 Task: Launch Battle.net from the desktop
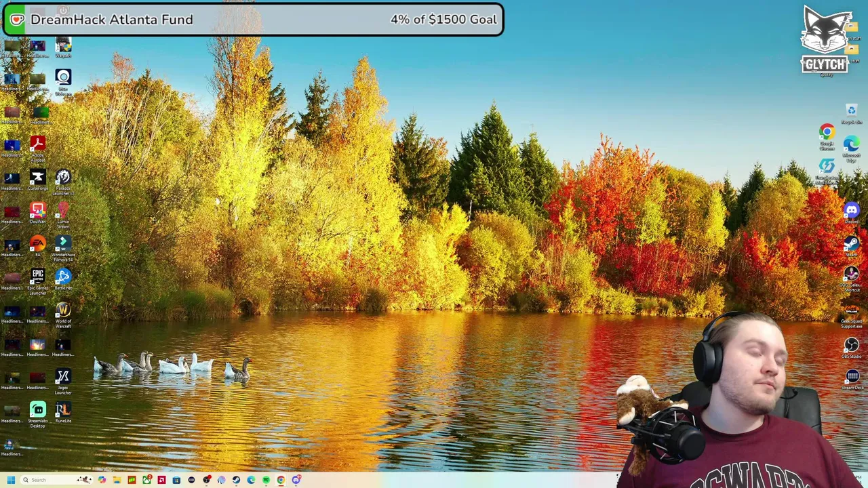[63, 279]
